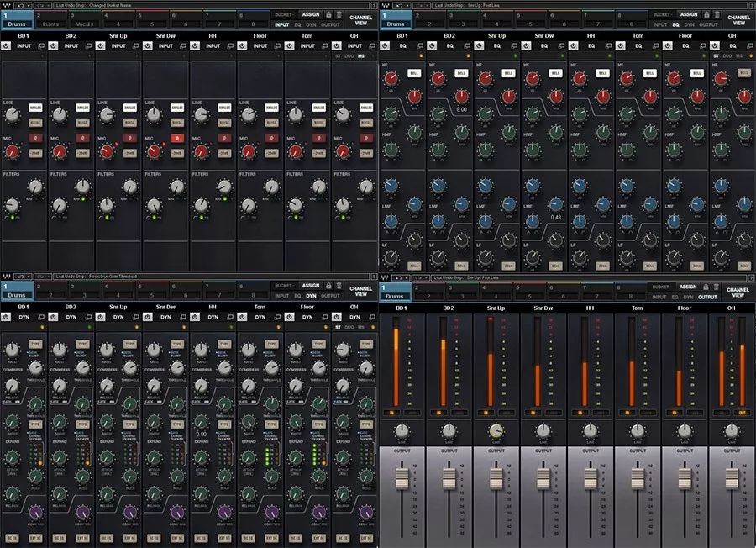Viewport: 756px width, 548px height.
Task: Click EXT SC on BD1 DYN strip
Action: coord(35,538)
